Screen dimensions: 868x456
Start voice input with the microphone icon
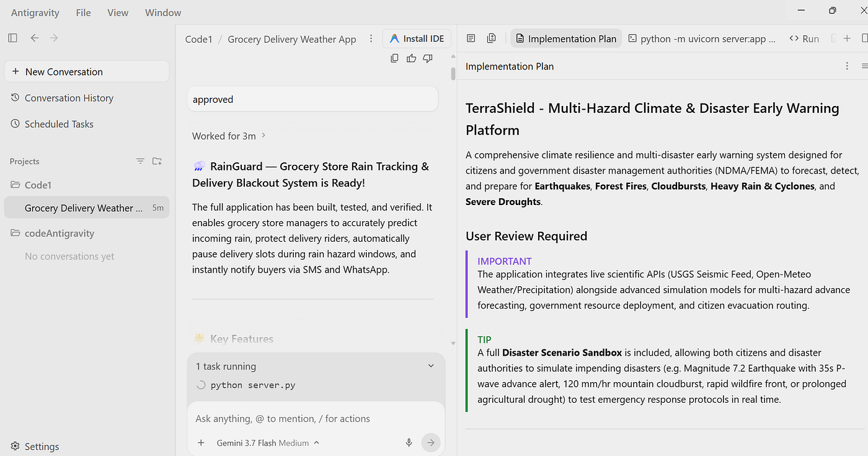(x=409, y=442)
